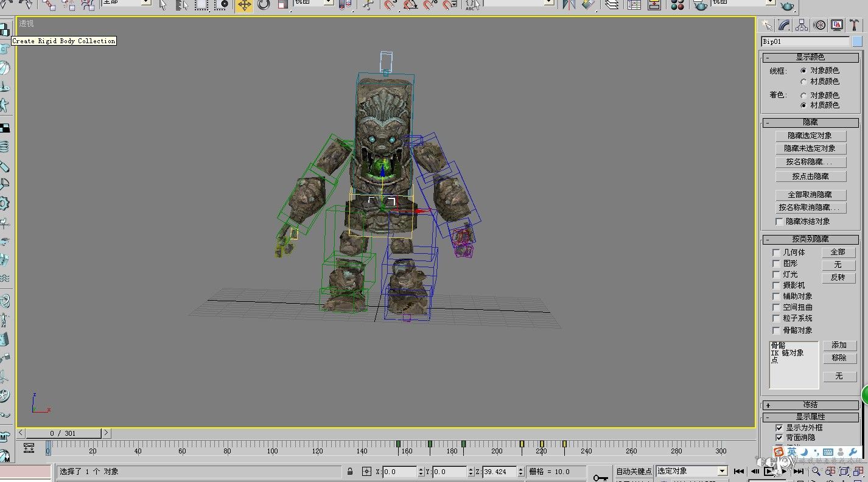Check the 摄影机 category checkbox
Image resolution: width=868 pixels, height=482 pixels.
[776, 285]
